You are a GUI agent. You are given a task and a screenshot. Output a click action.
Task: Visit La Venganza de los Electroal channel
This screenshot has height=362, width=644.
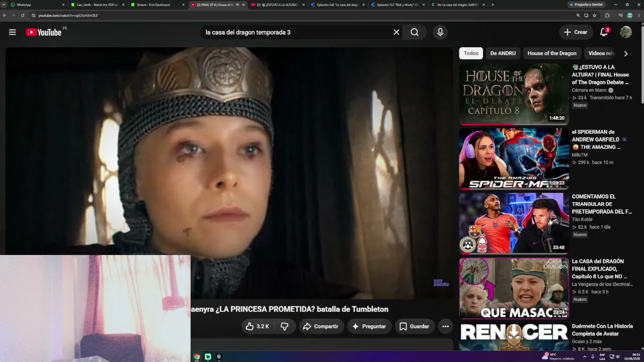tap(602, 284)
